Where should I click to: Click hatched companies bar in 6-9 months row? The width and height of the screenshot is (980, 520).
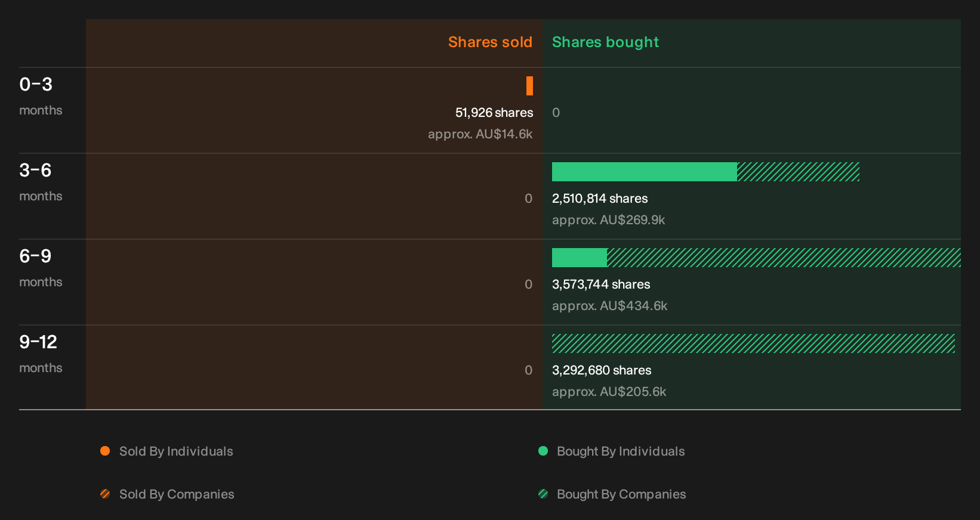point(784,258)
